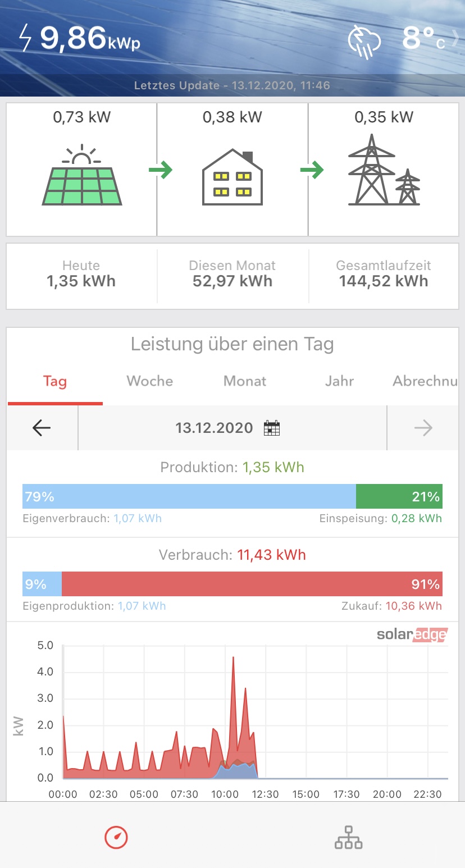Tap the rainy weather icon

pyautogui.click(x=364, y=41)
